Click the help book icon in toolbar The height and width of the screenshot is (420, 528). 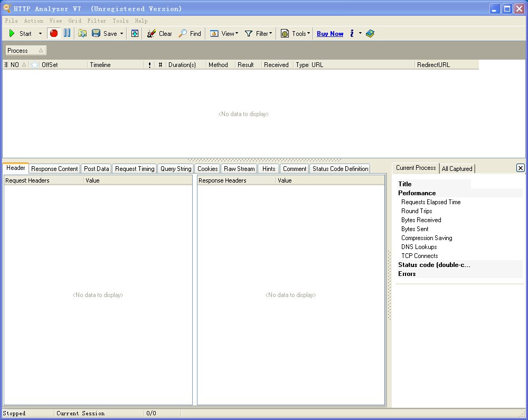click(370, 33)
